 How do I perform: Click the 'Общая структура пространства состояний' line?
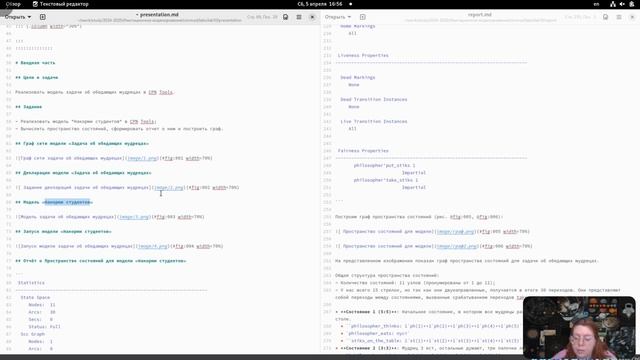tap(387, 276)
